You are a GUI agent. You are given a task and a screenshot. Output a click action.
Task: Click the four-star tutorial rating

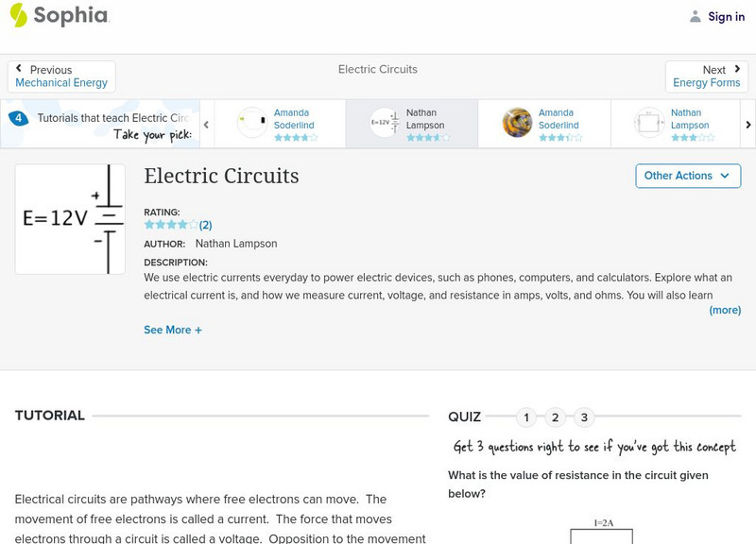171,225
